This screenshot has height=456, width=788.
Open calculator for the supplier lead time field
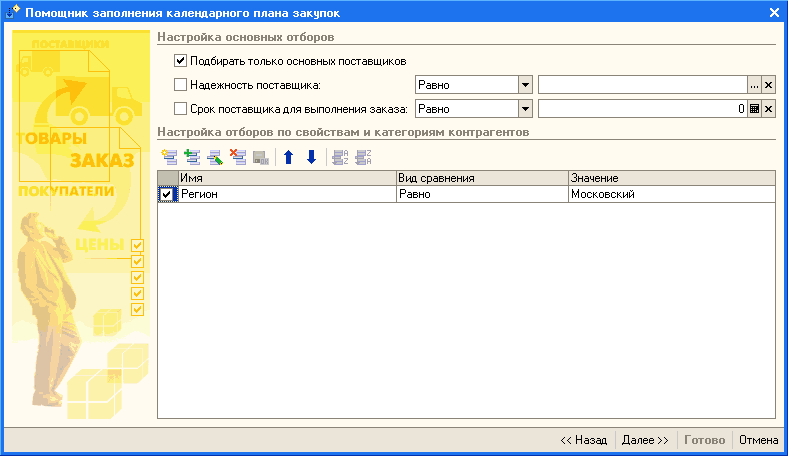point(755,109)
